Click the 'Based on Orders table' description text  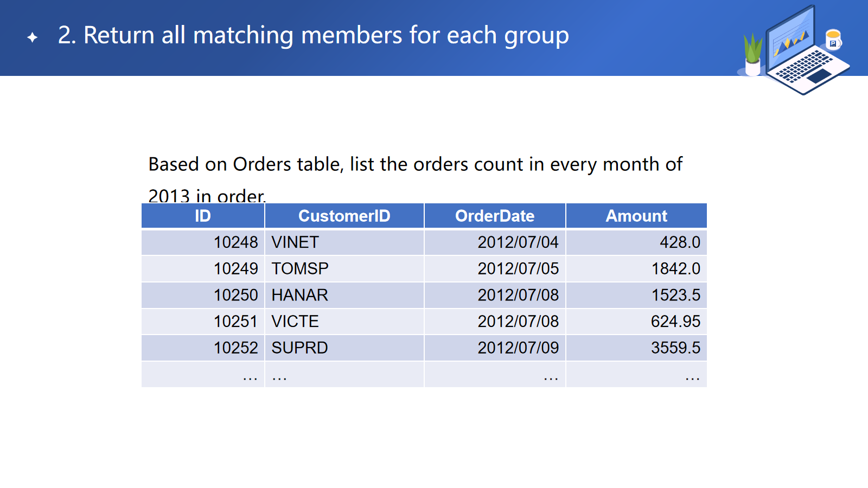coord(415,165)
